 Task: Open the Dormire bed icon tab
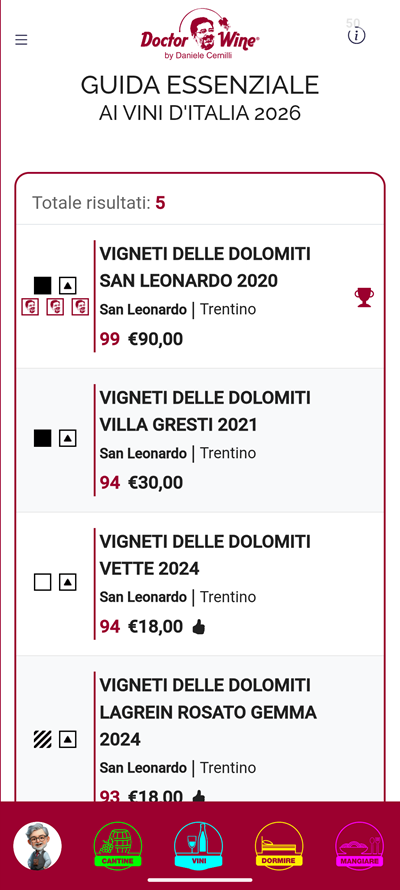point(279,846)
